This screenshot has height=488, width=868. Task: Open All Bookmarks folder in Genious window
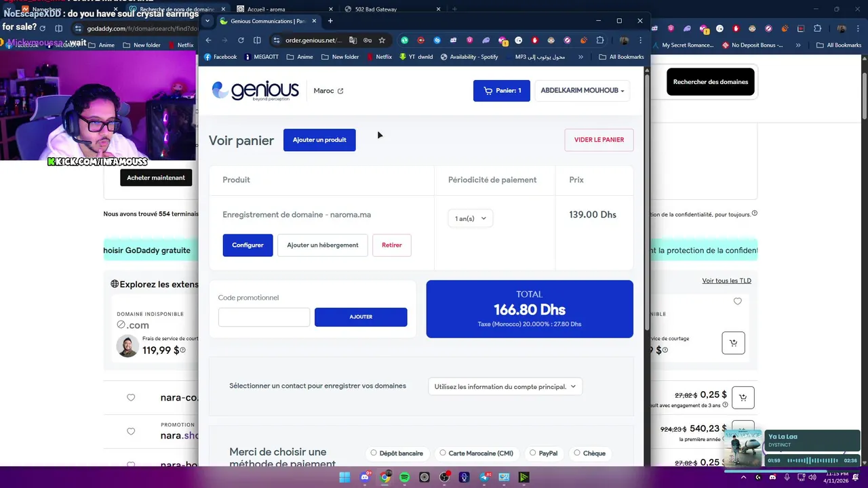pyautogui.click(x=621, y=57)
